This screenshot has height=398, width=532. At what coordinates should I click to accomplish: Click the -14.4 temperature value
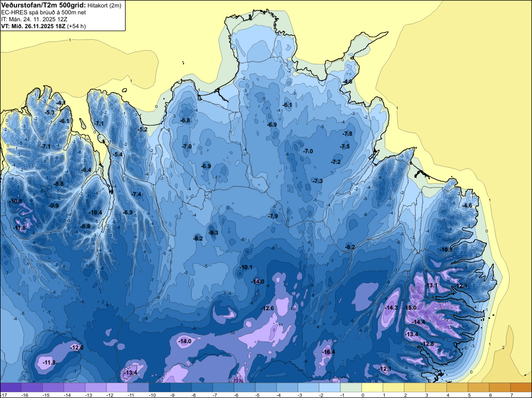(418, 322)
